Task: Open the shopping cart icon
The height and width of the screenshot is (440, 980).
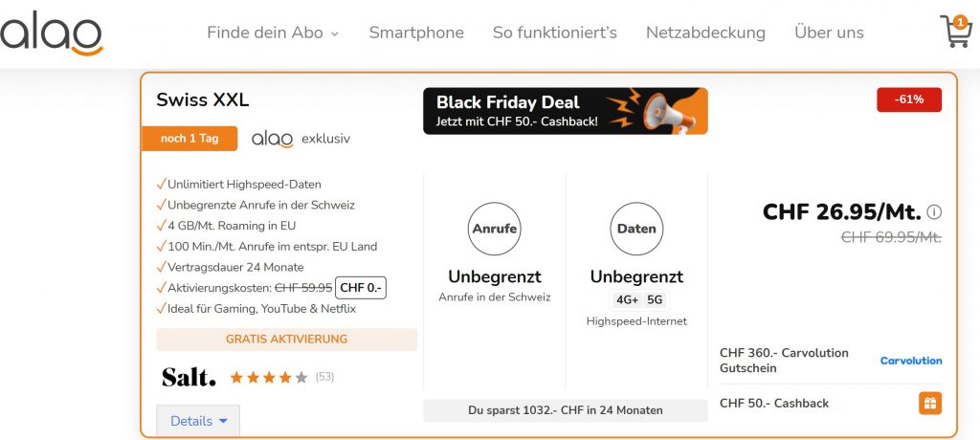Action: click(x=955, y=32)
